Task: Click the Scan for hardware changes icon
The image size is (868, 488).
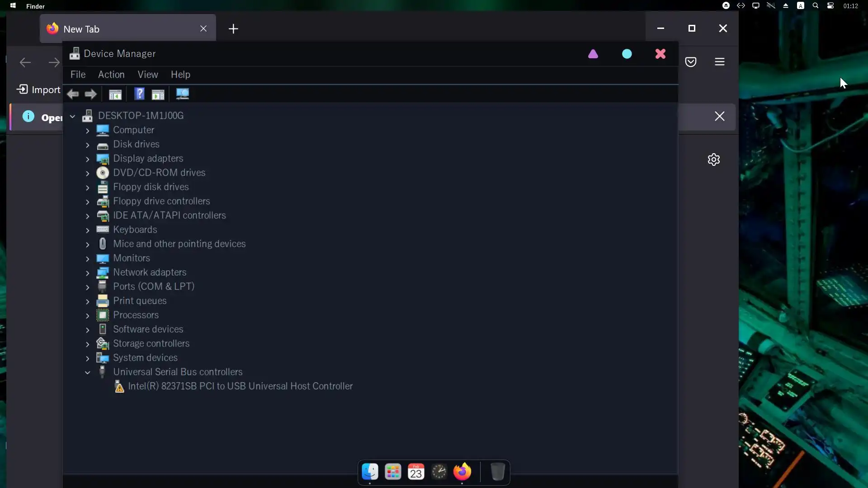Action: tap(182, 94)
